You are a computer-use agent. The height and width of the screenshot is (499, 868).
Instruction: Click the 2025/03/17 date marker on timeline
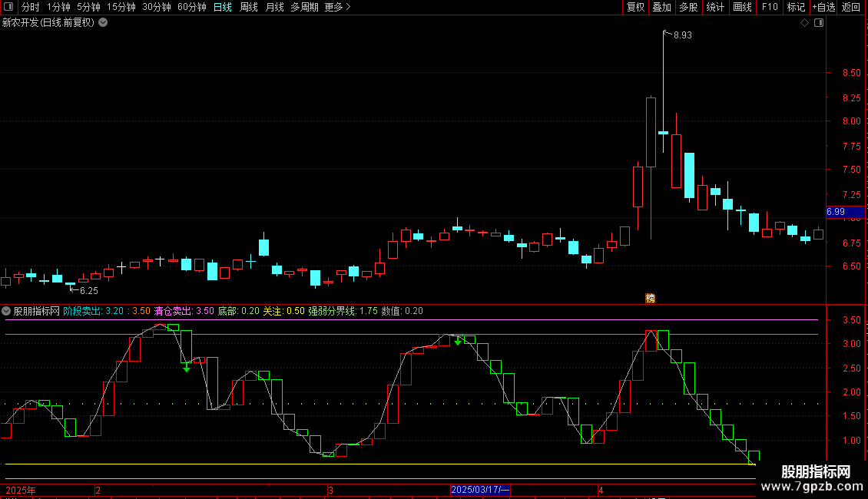point(480,490)
